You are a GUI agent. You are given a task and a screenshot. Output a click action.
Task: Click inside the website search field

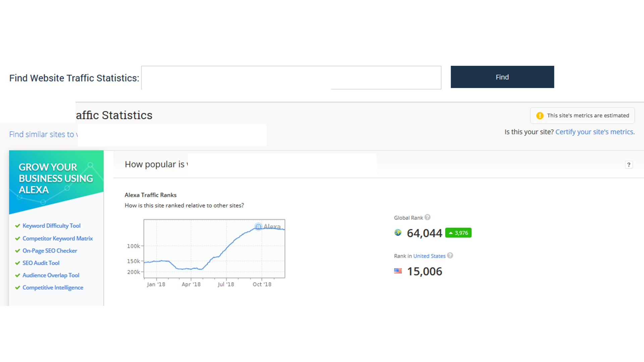291,77
